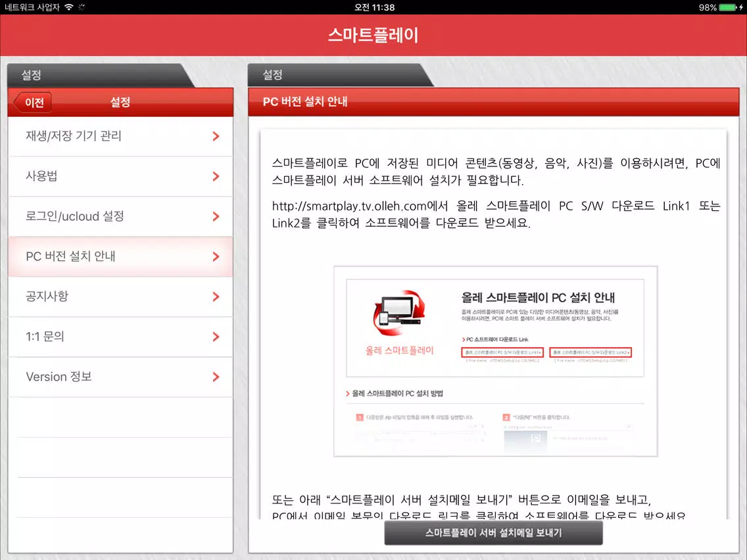Click download Link1 box in guide image
747x560 pixels.
502,352
